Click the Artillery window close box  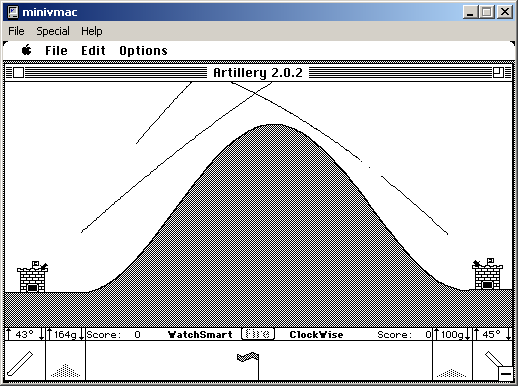click(19, 72)
